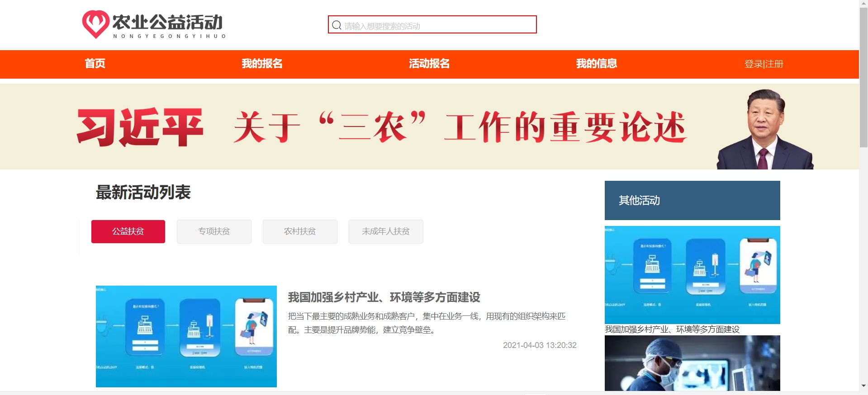Click the 三农 banner image
This screenshot has width=868, height=395.
429,127
